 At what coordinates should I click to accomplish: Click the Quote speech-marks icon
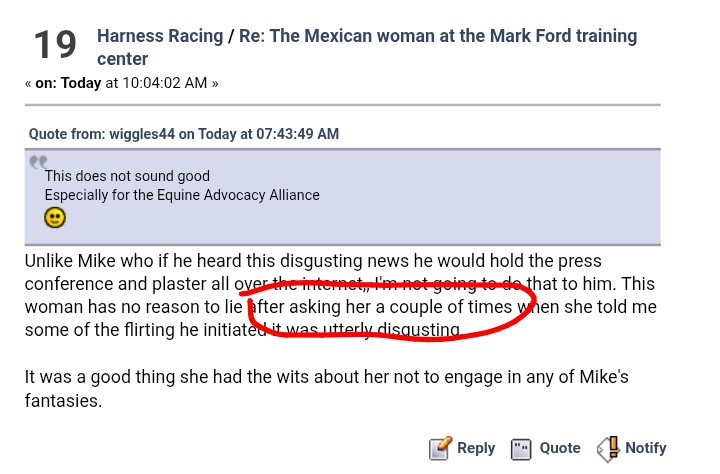pyautogui.click(x=521, y=449)
